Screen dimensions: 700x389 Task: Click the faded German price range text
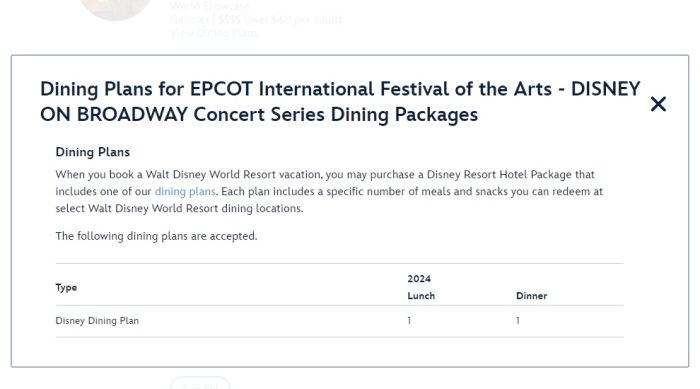256,20
